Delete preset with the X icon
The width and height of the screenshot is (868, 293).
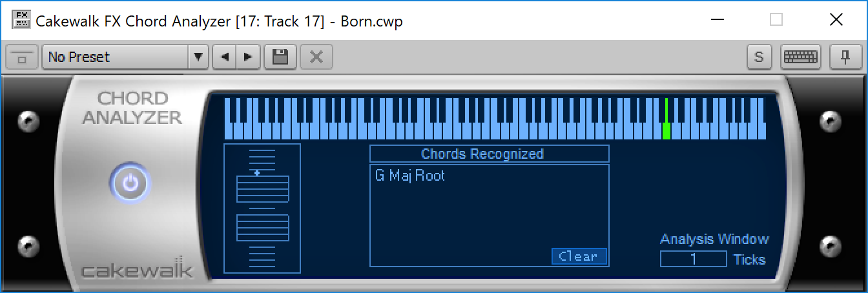click(x=316, y=57)
